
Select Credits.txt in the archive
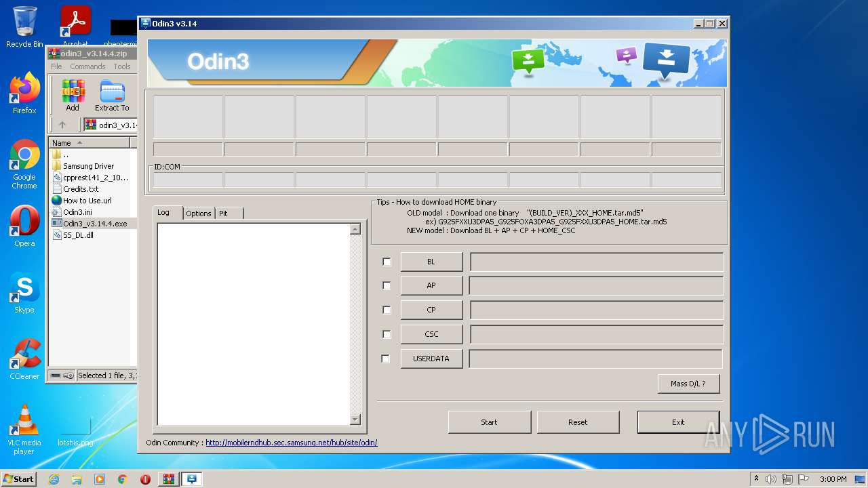[76, 189]
